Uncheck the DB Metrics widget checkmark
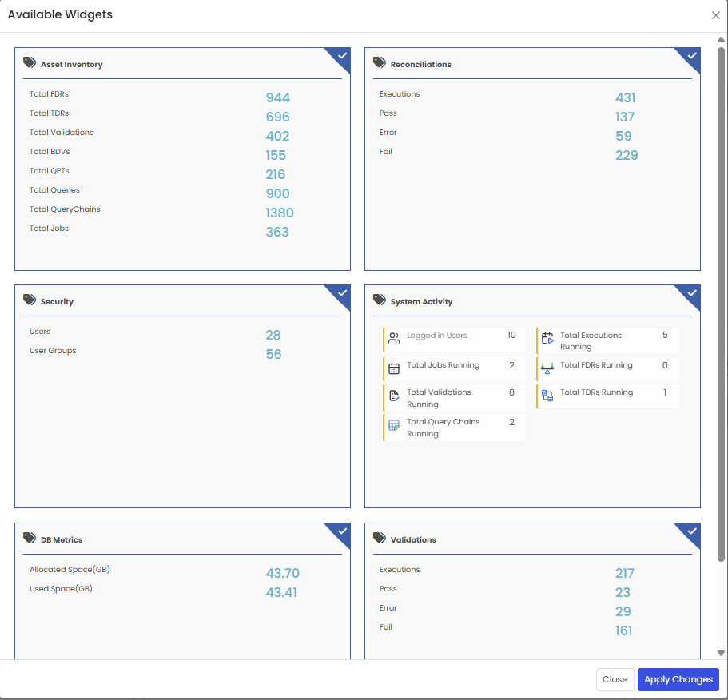The height and width of the screenshot is (700, 728). pos(342,531)
